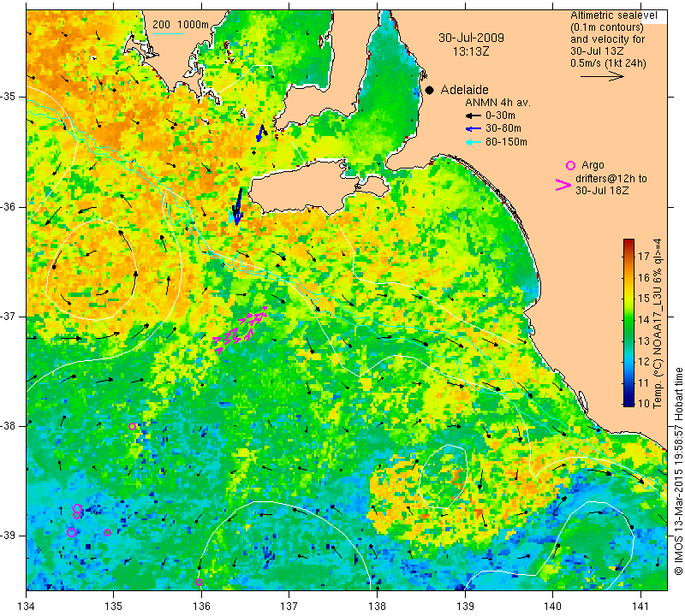Screen dimensions: 685x616
Task: Click the Argo float circle near 39S 135E
Action: [x=108, y=532]
